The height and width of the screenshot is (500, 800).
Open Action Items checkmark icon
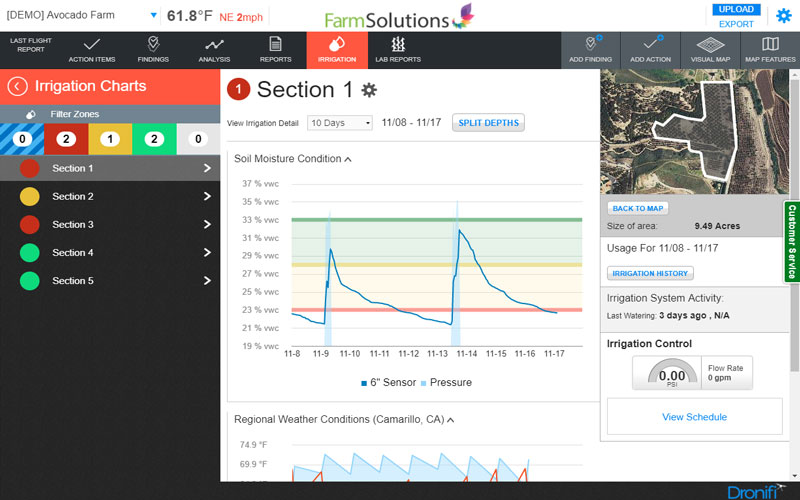coord(92,45)
